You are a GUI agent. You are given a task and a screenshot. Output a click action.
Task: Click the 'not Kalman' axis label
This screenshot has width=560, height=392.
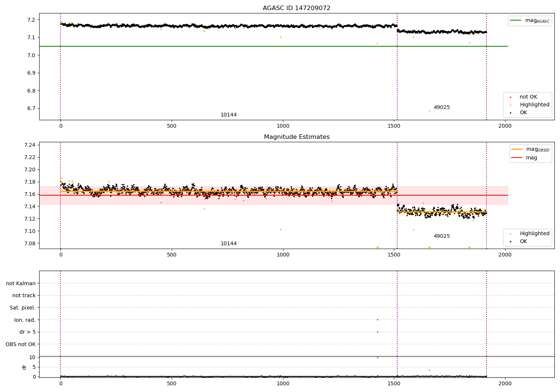click(21, 284)
